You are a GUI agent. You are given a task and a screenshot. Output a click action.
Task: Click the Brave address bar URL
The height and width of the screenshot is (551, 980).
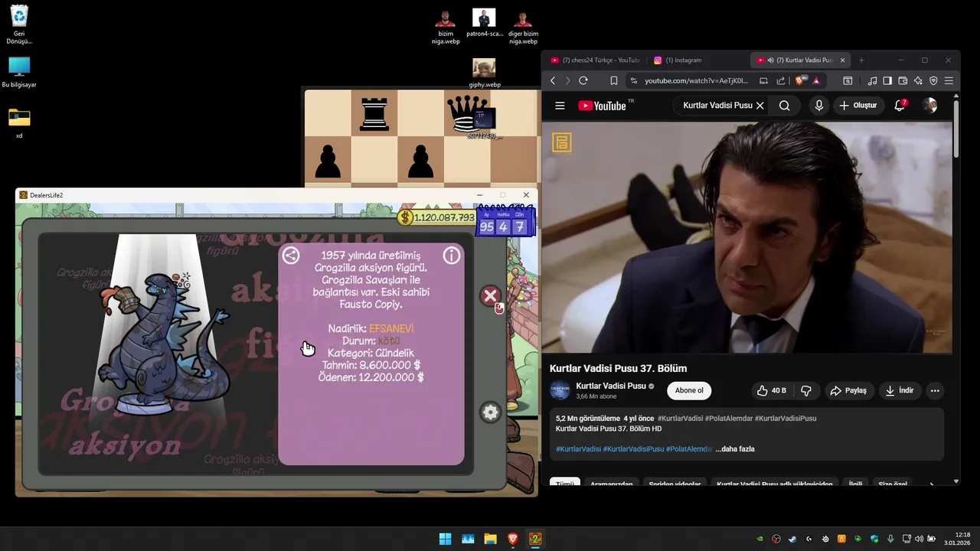point(696,80)
